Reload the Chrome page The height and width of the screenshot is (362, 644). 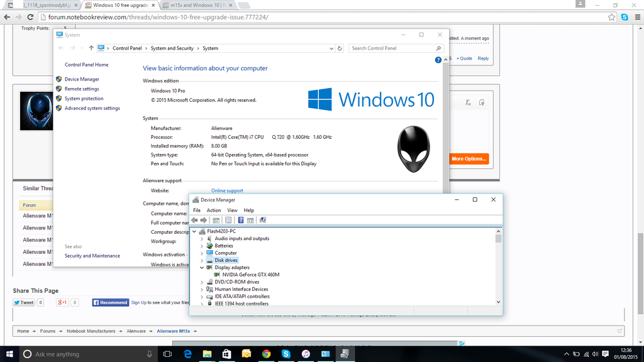[30, 17]
